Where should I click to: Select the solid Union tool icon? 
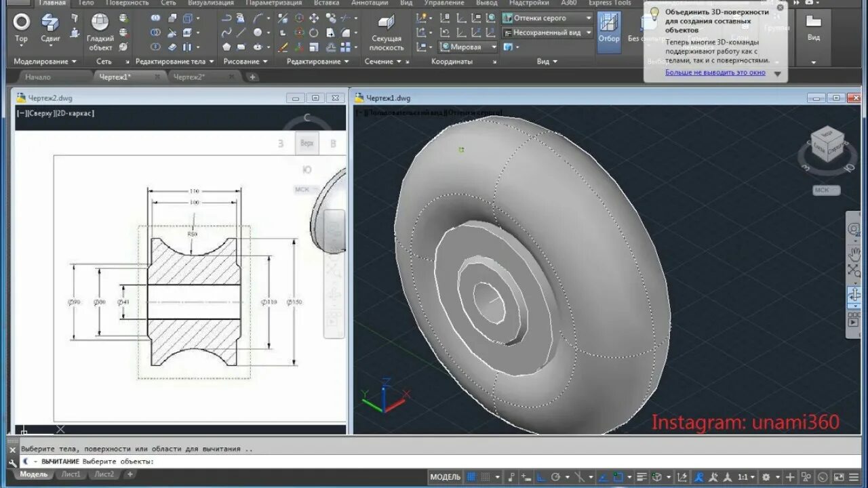tap(155, 18)
